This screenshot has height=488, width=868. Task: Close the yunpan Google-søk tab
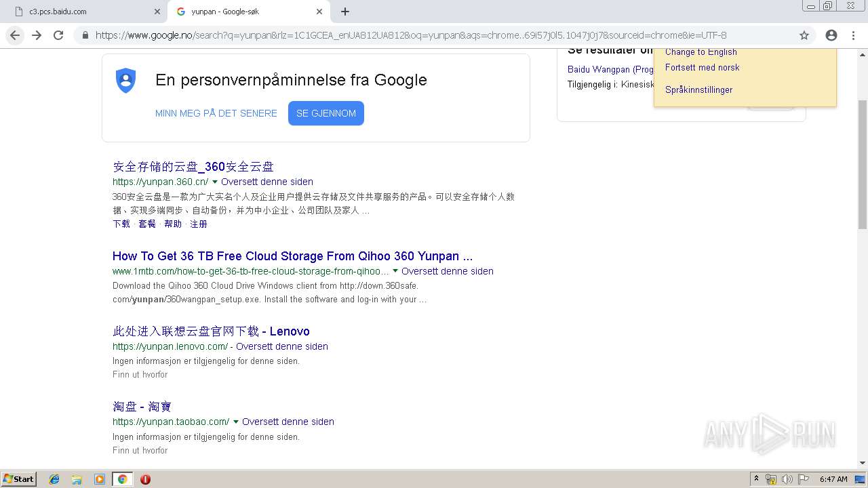tap(319, 12)
